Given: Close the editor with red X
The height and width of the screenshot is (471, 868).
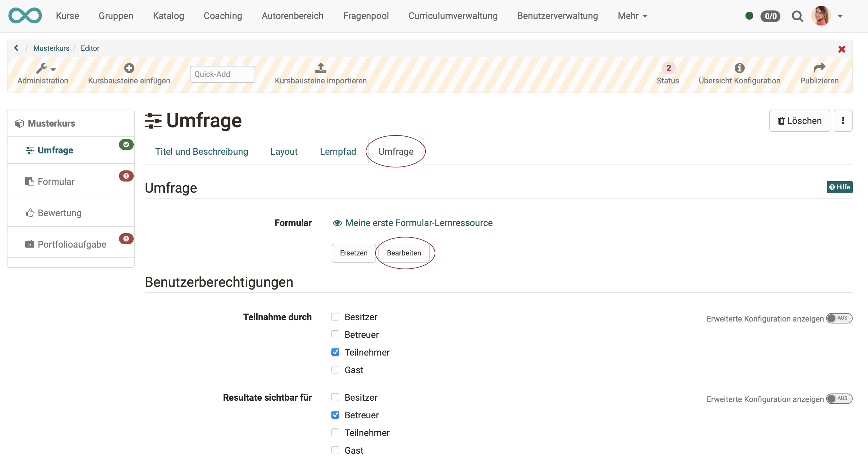Looking at the screenshot, I should tap(842, 49).
